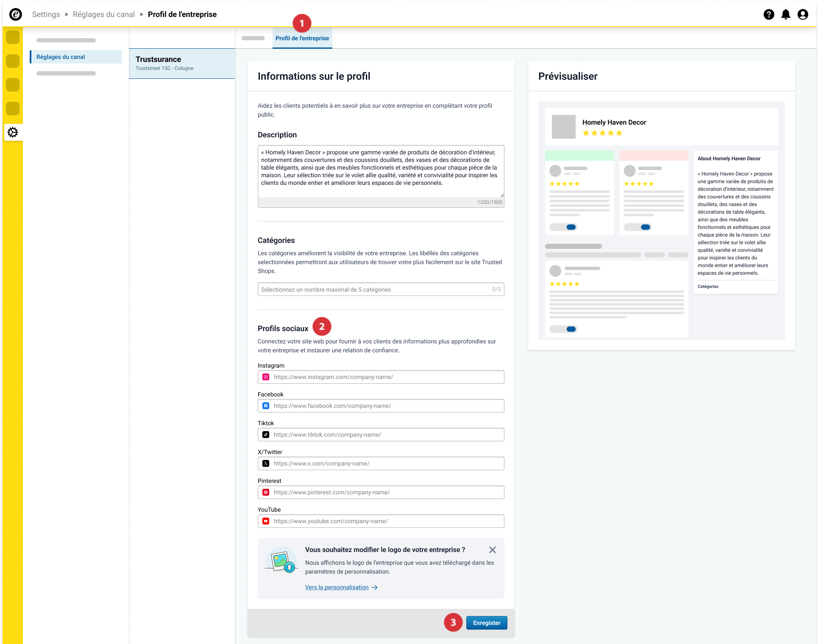Viewport: 819px width, 644px height.
Task: Open the notifications bell
Action: 786,14
